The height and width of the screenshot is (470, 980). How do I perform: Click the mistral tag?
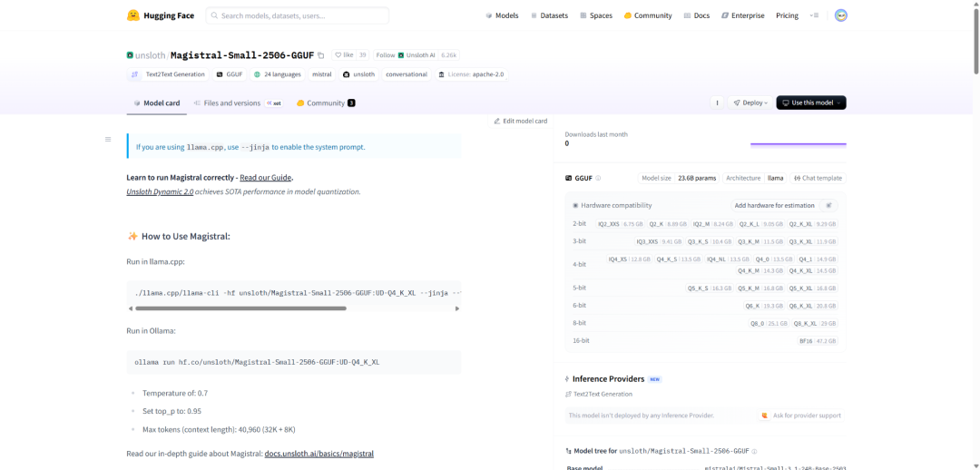tap(322, 74)
